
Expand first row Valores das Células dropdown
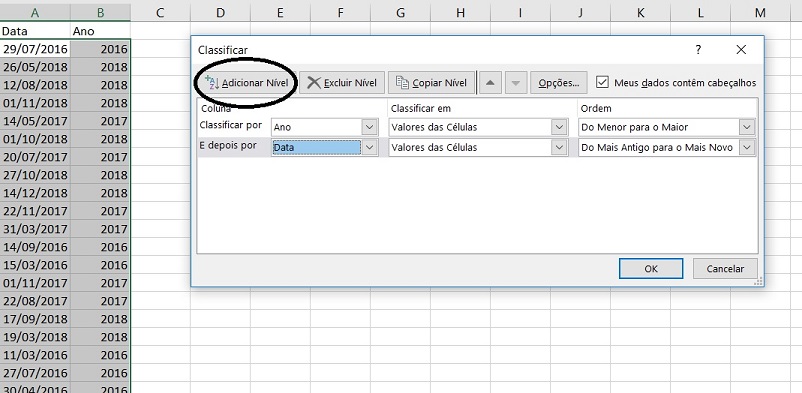(560, 127)
